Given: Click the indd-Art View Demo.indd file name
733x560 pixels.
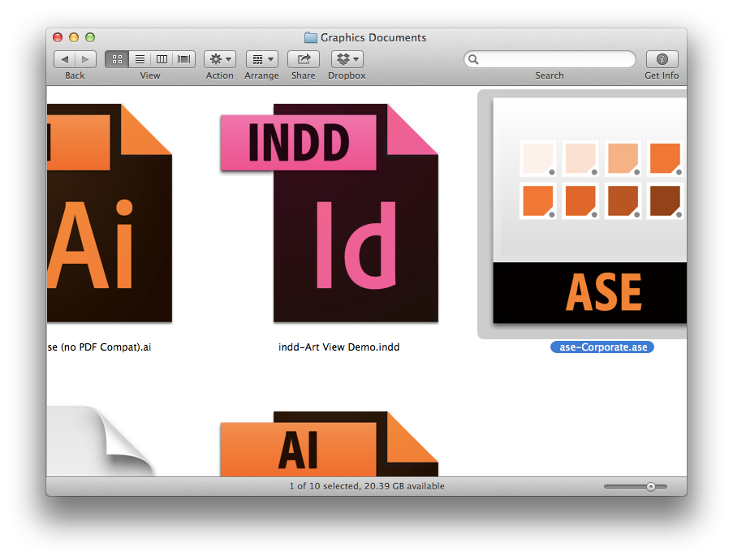Looking at the screenshot, I should 339,347.
